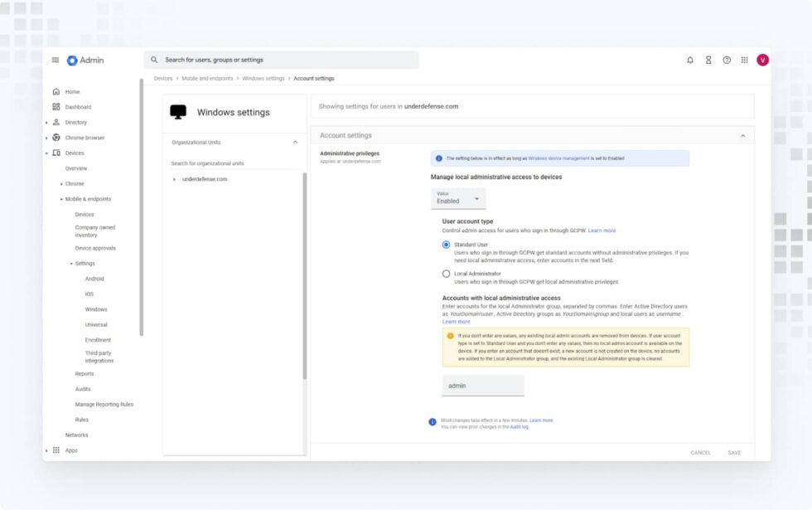812x510 pixels.
Task: Open the help question mark icon
Action: (x=726, y=60)
